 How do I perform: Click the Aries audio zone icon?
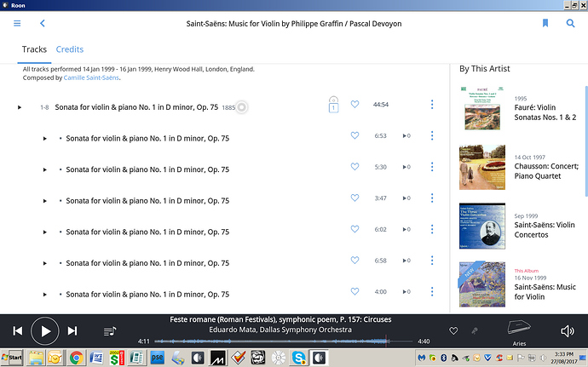click(519, 328)
